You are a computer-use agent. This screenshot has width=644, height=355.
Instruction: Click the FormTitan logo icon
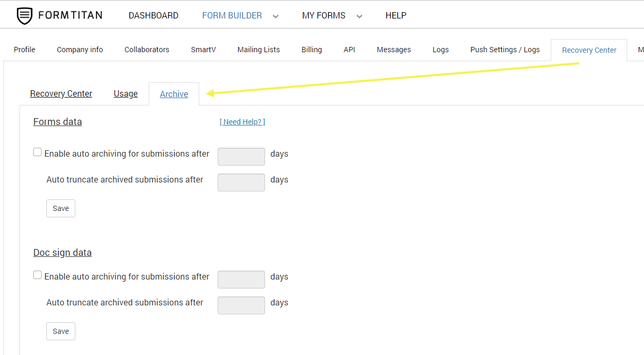coord(24,16)
